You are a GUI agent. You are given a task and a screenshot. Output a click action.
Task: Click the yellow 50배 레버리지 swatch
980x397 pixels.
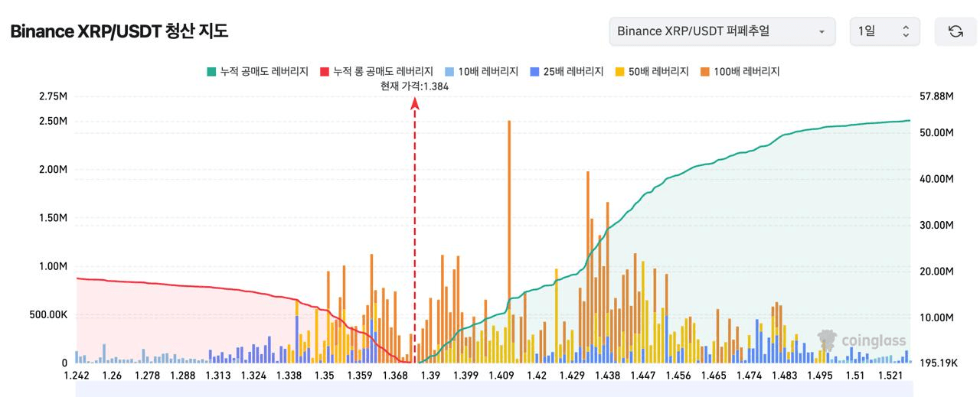click(x=619, y=72)
